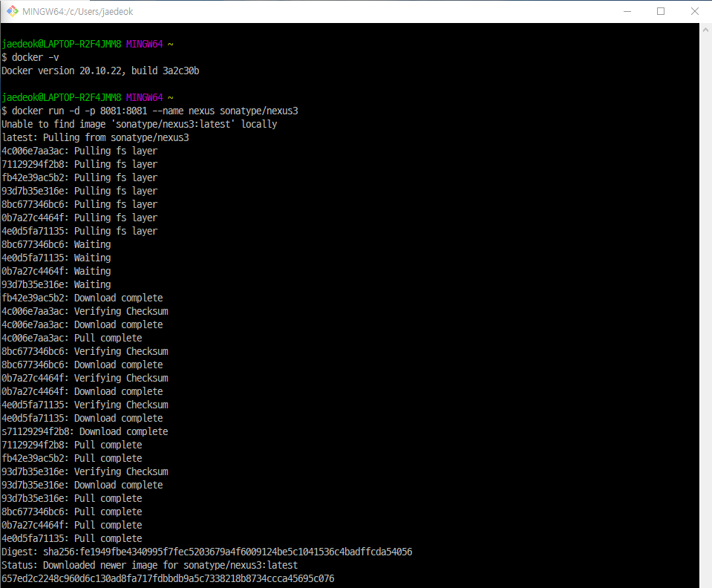Click 'fb42e39ac5b2: Download complete' line
The image size is (712, 588).
(82, 298)
